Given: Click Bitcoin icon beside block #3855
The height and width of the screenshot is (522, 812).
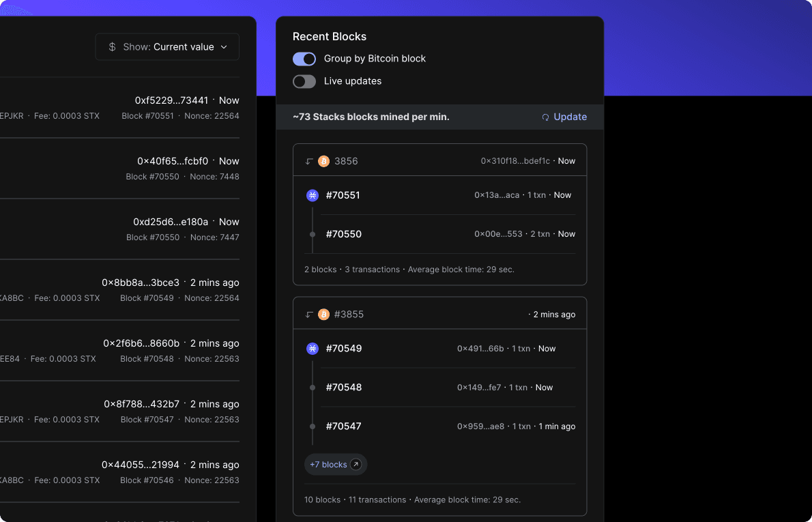Looking at the screenshot, I should coord(323,315).
